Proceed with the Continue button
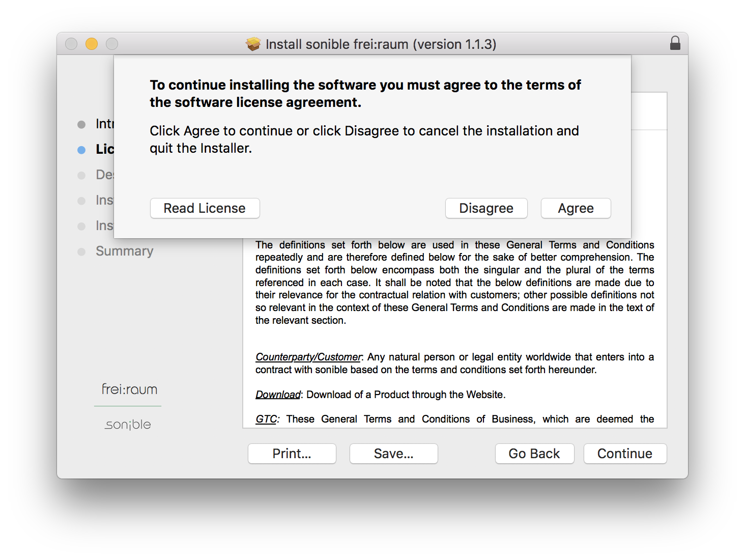Screen dimensions: 745x560 625,454
